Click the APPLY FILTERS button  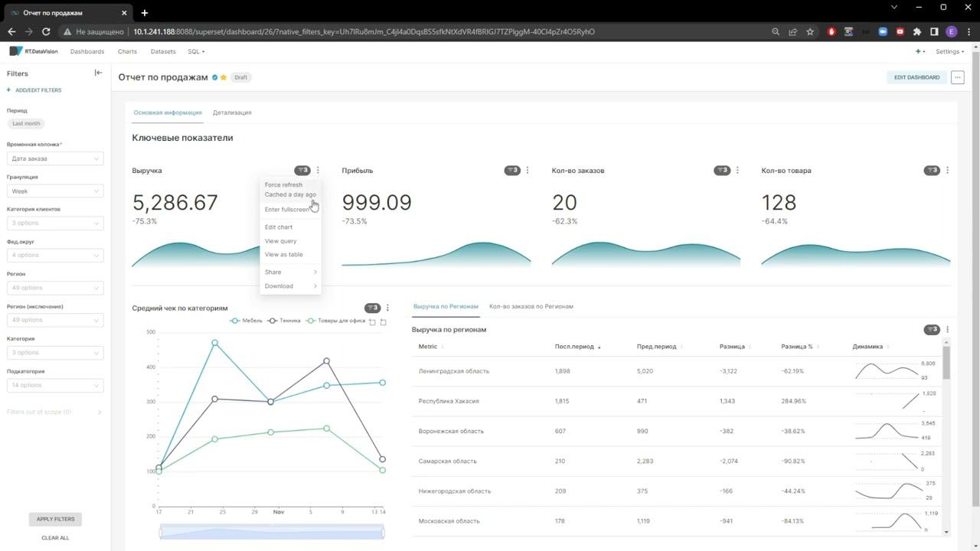pyautogui.click(x=55, y=519)
